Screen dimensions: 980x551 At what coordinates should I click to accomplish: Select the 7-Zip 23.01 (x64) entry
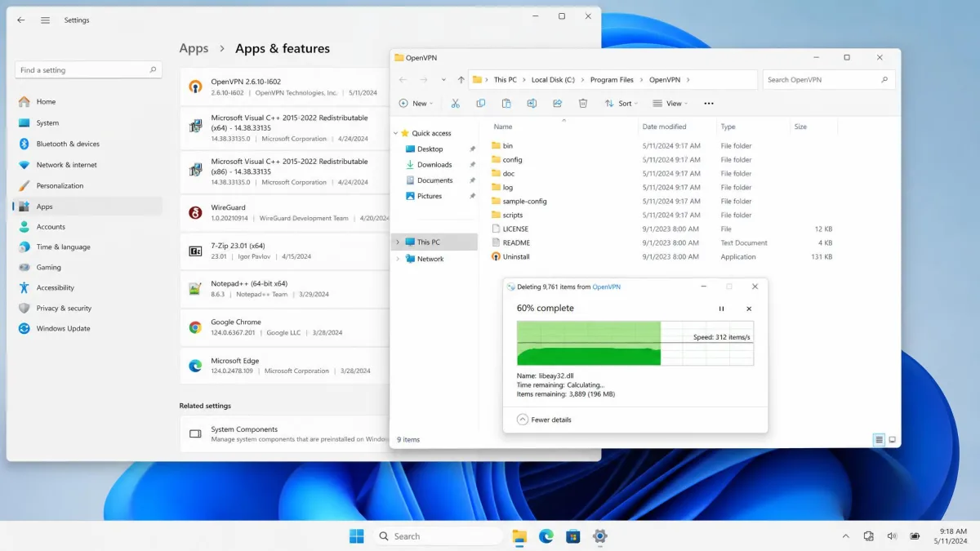pyautogui.click(x=285, y=251)
